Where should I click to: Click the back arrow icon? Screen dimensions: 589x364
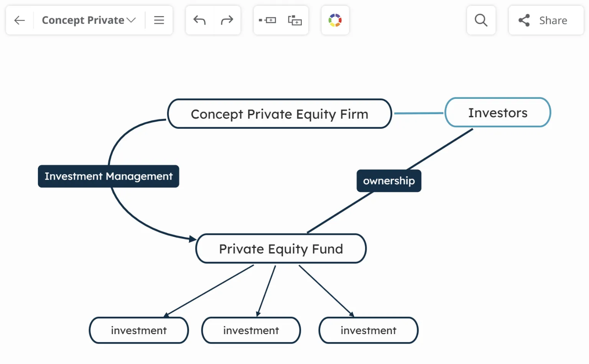(20, 20)
